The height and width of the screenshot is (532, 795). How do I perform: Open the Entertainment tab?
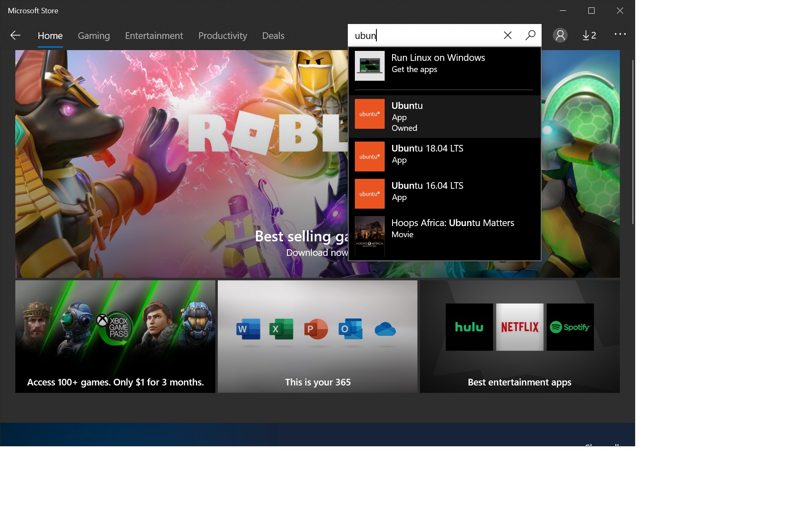click(154, 36)
